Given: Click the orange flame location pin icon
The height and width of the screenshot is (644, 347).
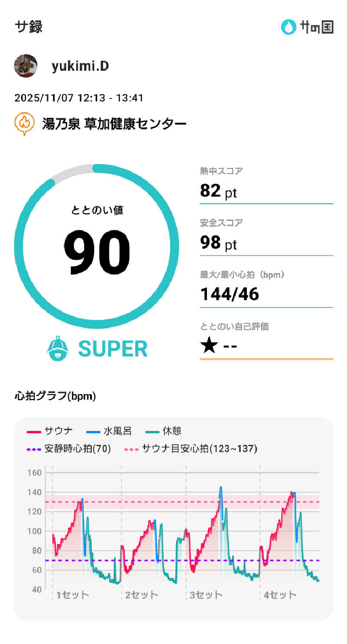Looking at the screenshot, I should point(25,124).
